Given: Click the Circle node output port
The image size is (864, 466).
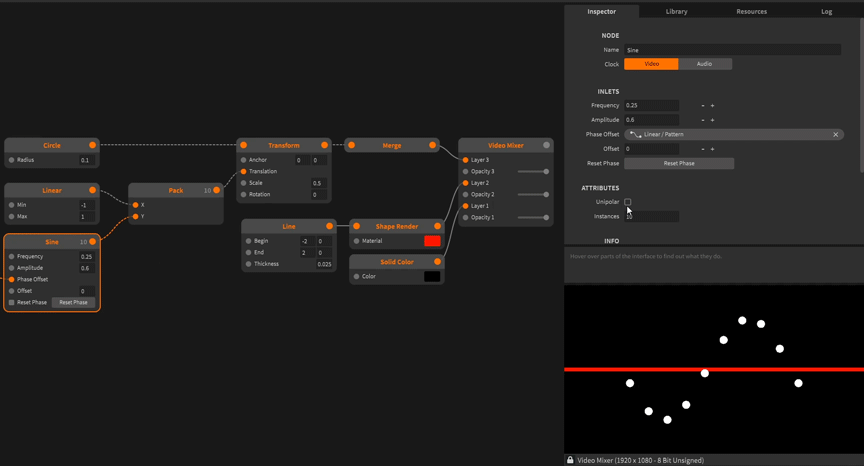Looking at the screenshot, I should (93, 145).
